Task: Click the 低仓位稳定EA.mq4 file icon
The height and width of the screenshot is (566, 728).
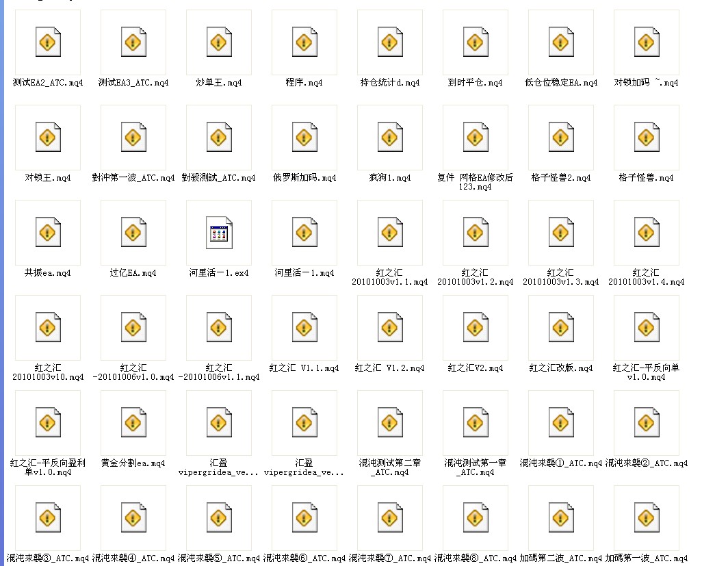Action: click(x=560, y=42)
